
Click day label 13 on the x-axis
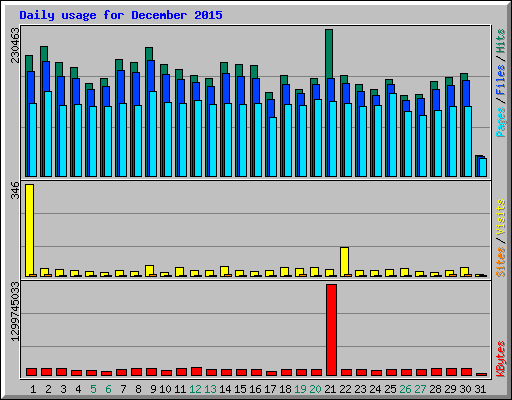(210, 389)
